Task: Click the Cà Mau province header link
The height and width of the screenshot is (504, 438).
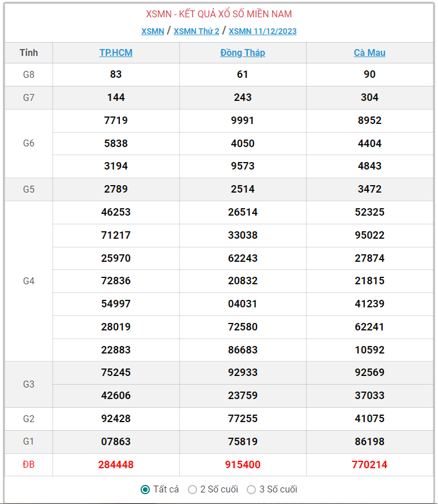Action: (x=369, y=52)
